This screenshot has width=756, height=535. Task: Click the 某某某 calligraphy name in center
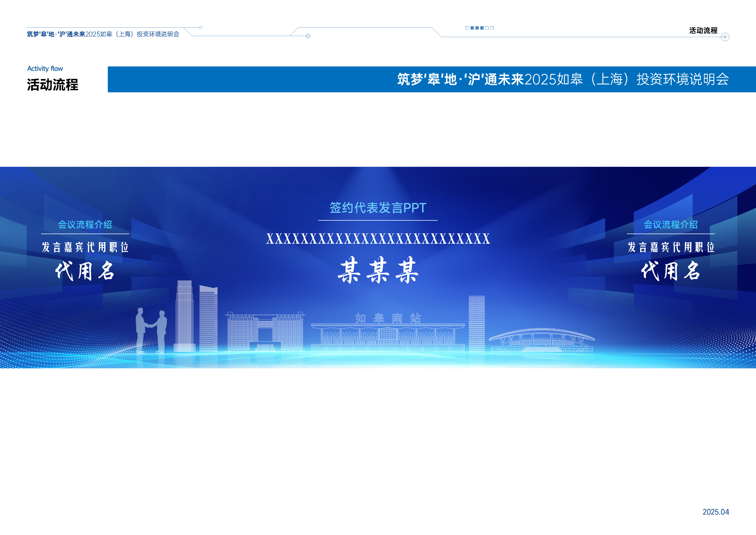(378, 270)
